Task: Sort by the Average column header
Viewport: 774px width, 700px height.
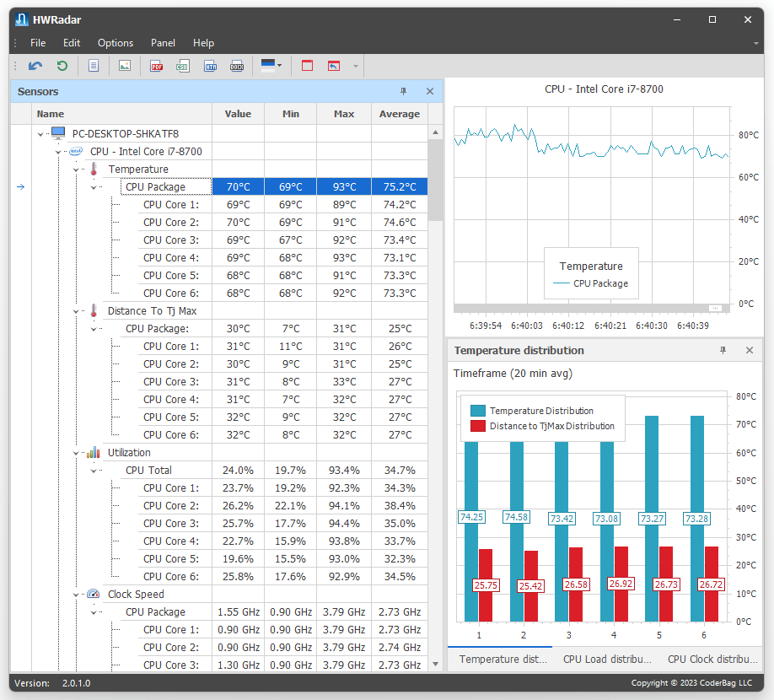Action: [x=400, y=114]
